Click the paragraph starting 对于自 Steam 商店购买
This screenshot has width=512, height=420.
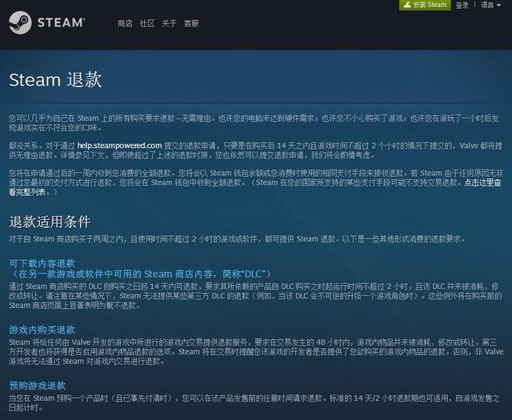(237, 238)
